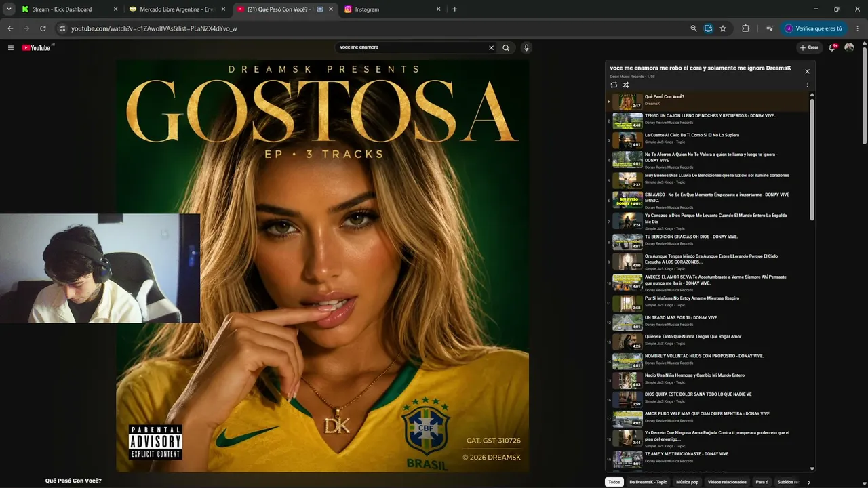The image size is (868, 488).
Task: Click the Verifica que eres tú profile chip
Action: click(x=814, y=28)
